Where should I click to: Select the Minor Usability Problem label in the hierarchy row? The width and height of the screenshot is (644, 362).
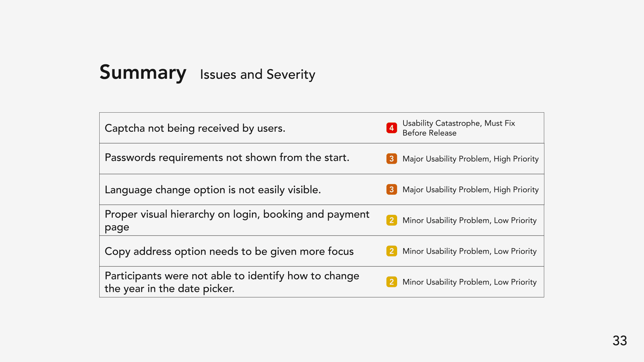pyautogui.click(x=470, y=221)
